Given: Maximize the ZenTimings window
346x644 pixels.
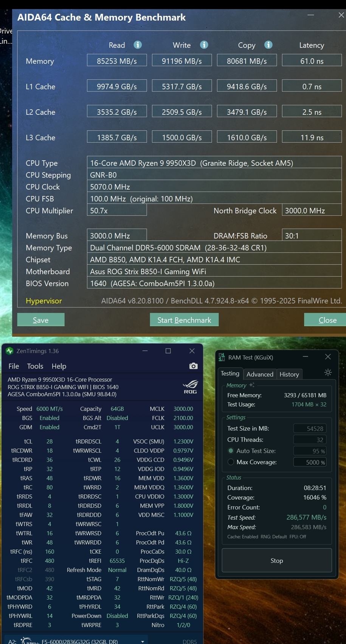Looking at the screenshot, I should point(168,351).
